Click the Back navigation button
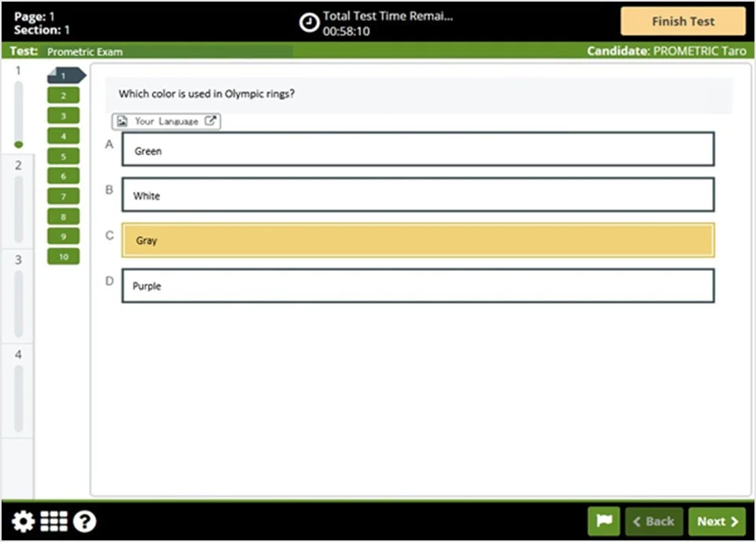756x542 pixels. coord(654,522)
